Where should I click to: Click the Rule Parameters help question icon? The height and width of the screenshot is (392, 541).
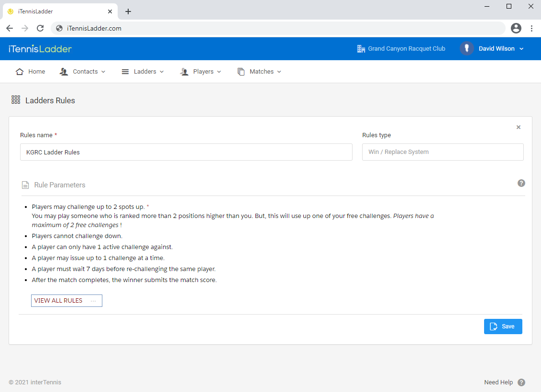coord(521,183)
